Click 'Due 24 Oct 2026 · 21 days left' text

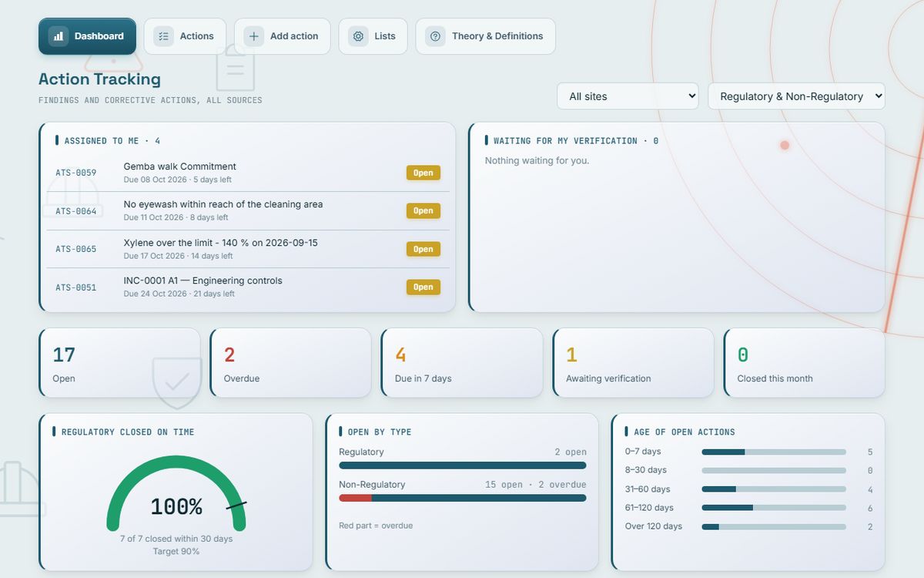pos(179,294)
